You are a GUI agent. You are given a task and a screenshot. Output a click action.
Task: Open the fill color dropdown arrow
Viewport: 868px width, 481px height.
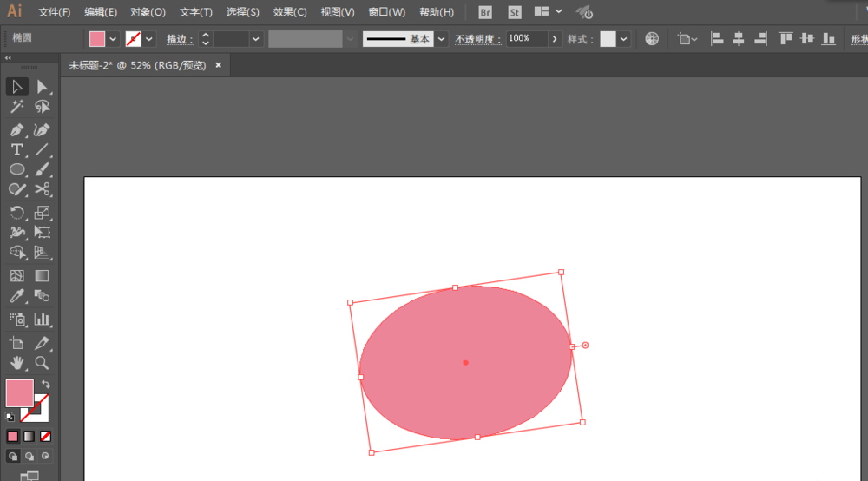pos(113,39)
